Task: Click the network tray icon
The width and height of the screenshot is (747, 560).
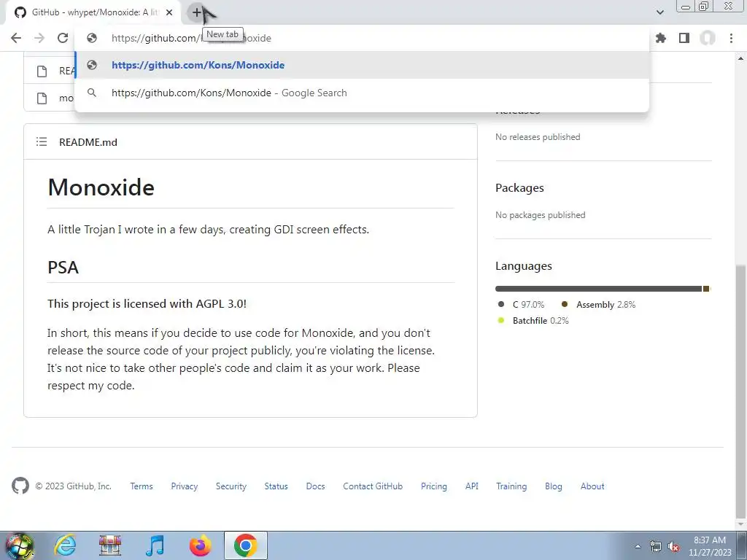Action: coord(656,546)
